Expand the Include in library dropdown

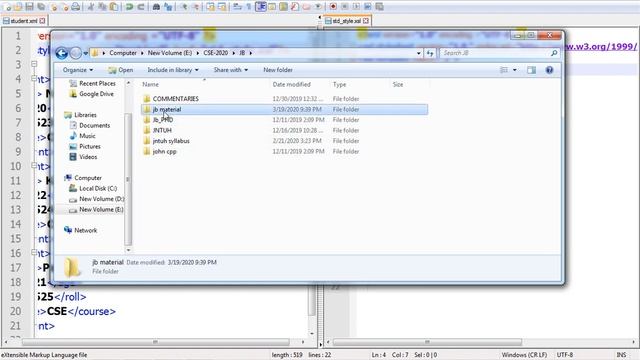(x=173, y=70)
